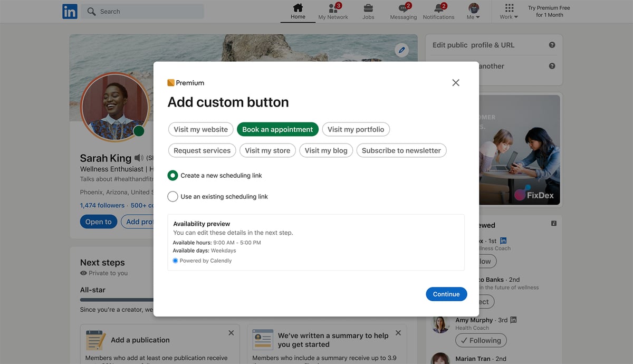Expand the Work apps dropdown
This screenshot has width=633, height=364.
tap(509, 11)
